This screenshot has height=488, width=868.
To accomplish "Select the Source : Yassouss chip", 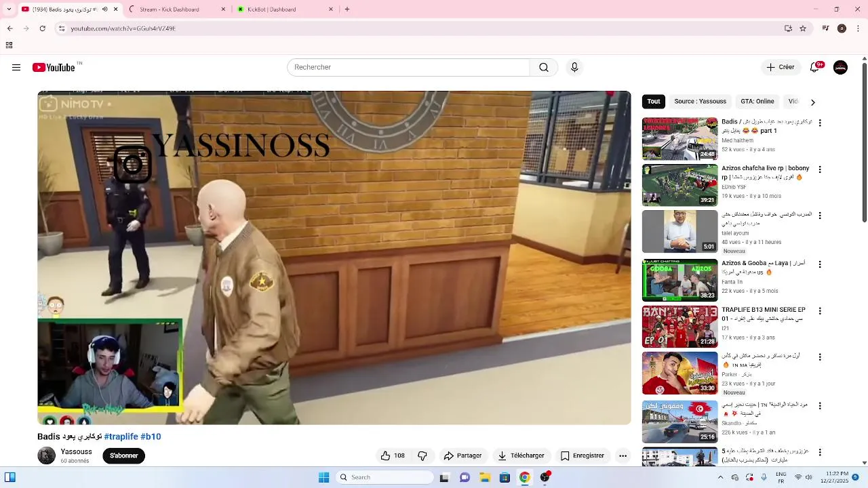I will (x=700, y=102).
